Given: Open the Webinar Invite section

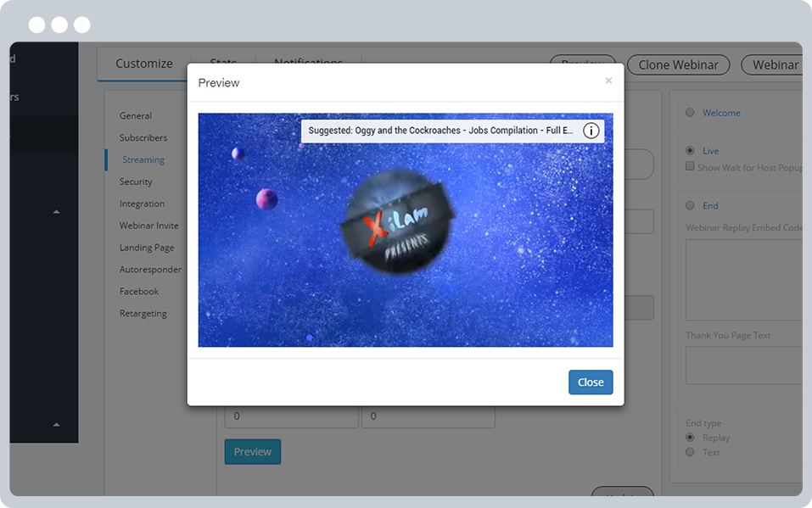Looking at the screenshot, I should (x=148, y=226).
